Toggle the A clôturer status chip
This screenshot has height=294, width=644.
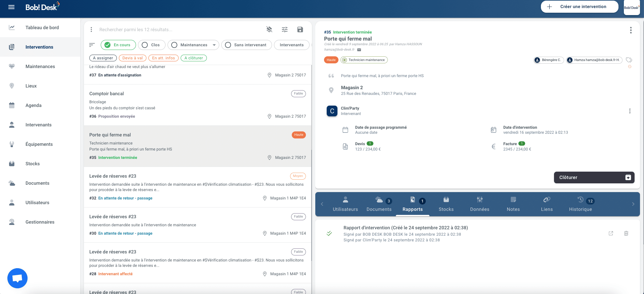194,58
